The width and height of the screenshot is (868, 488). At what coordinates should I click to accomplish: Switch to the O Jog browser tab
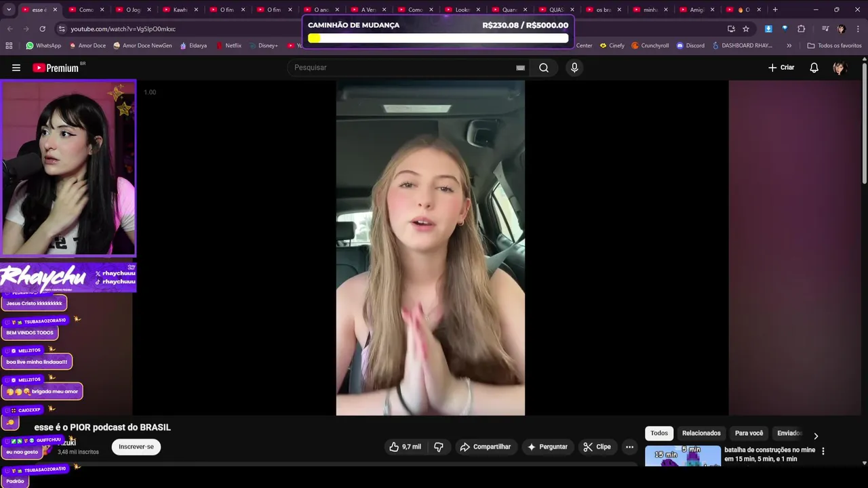point(133,9)
